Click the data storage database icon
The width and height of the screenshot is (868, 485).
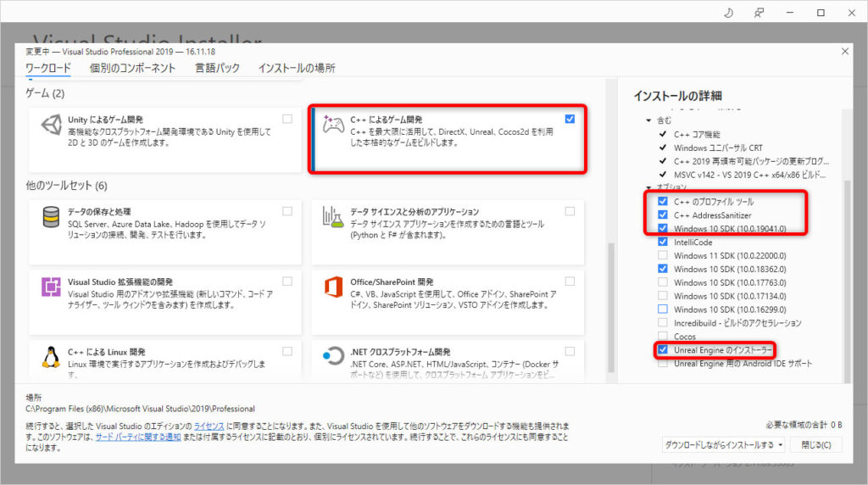point(51,217)
